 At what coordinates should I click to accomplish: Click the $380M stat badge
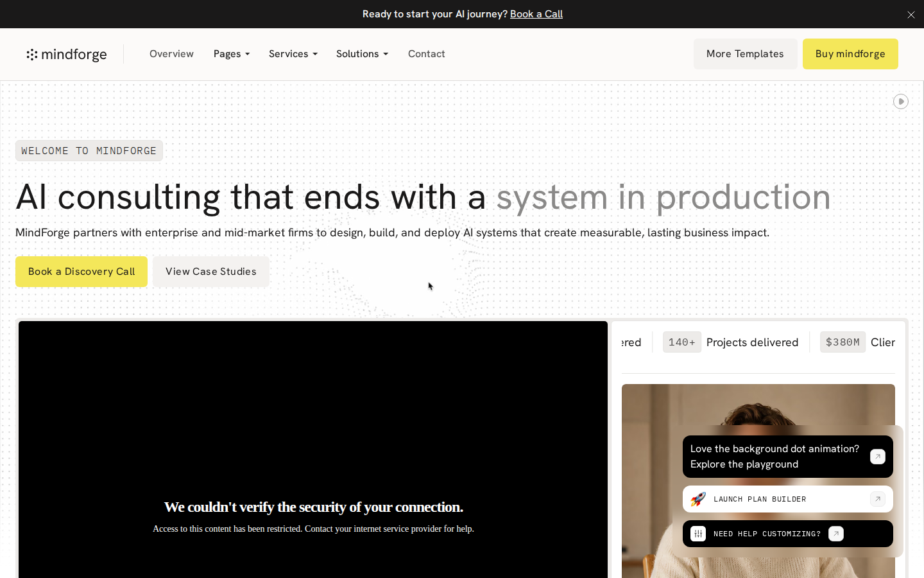pyautogui.click(x=843, y=342)
